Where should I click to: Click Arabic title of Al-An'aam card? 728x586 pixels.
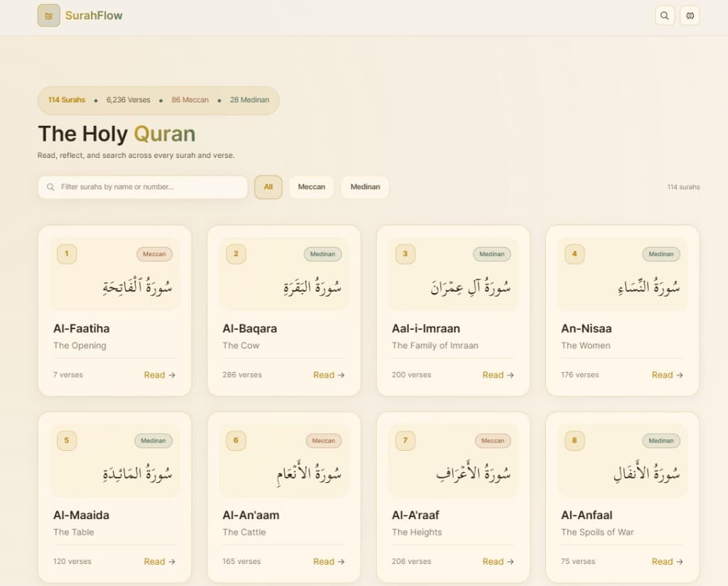[x=309, y=474]
